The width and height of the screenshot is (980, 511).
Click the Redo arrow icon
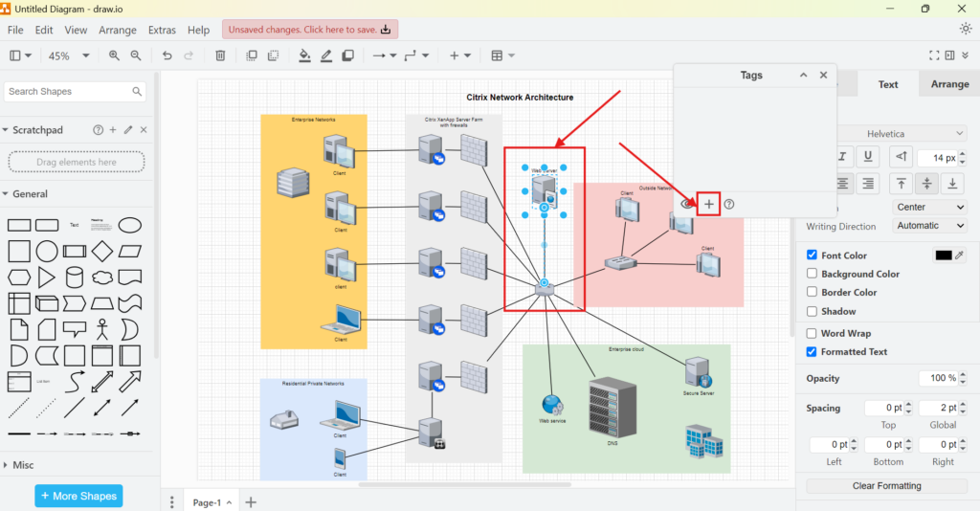pyautogui.click(x=189, y=56)
